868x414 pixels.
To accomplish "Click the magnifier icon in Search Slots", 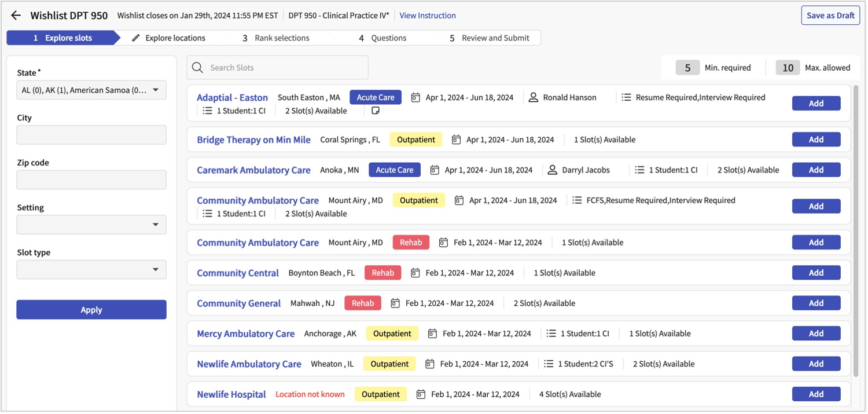I will [198, 68].
